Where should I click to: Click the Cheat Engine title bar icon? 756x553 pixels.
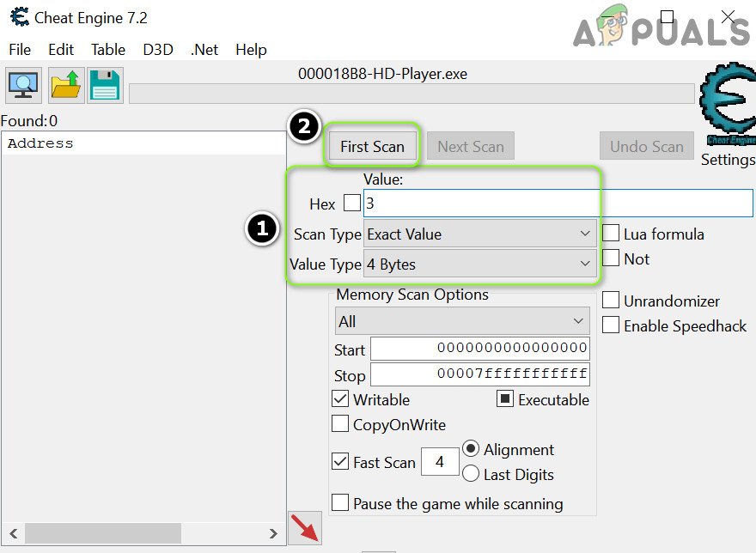pyautogui.click(x=20, y=17)
